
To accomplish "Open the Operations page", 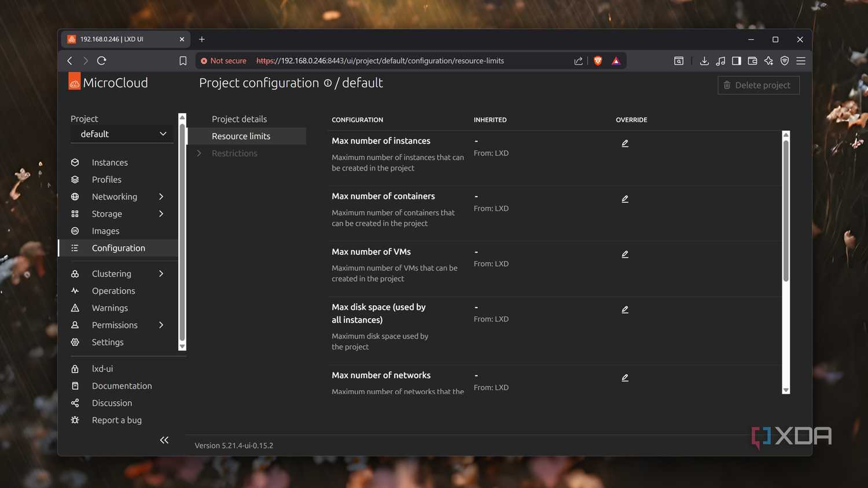I will [x=113, y=291].
